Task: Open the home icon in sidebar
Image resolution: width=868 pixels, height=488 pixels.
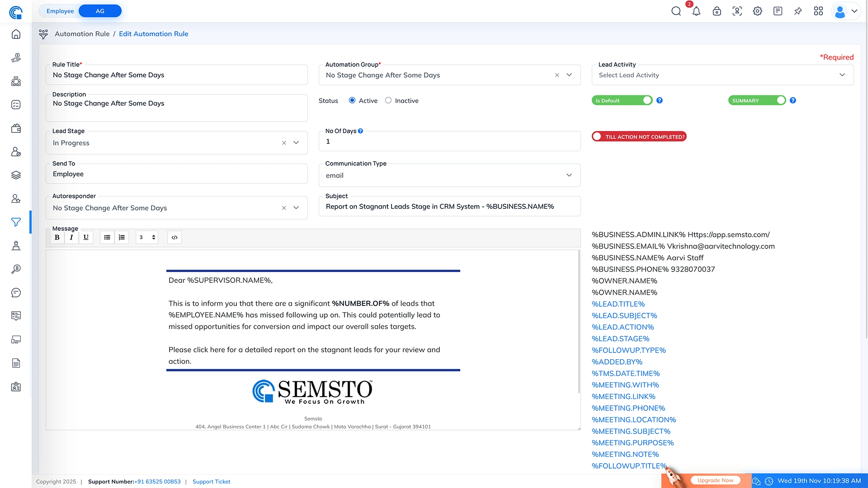Action: click(x=16, y=34)
